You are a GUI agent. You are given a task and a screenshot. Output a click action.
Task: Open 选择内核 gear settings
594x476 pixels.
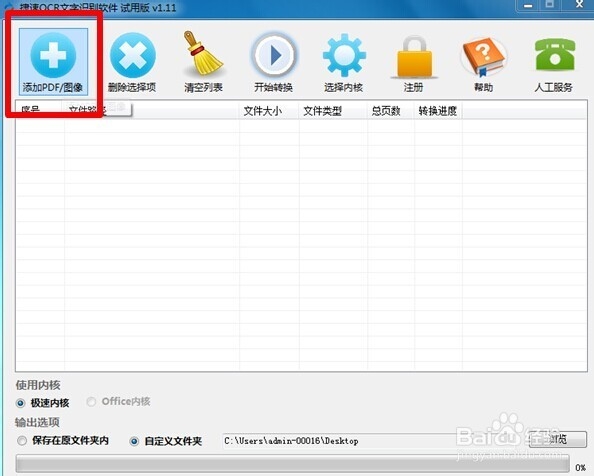(344, 55)
